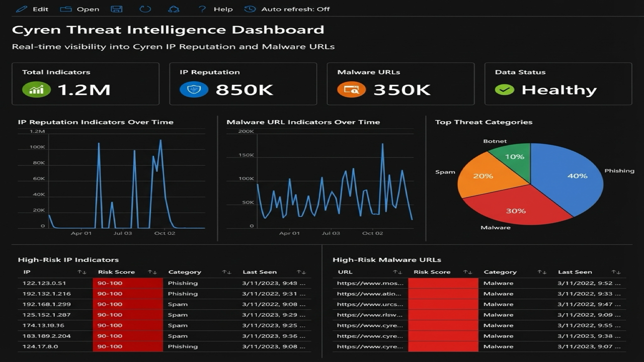
Task: Sort the Malware URLs table by Last Seen
Action: tap(616, 272)
